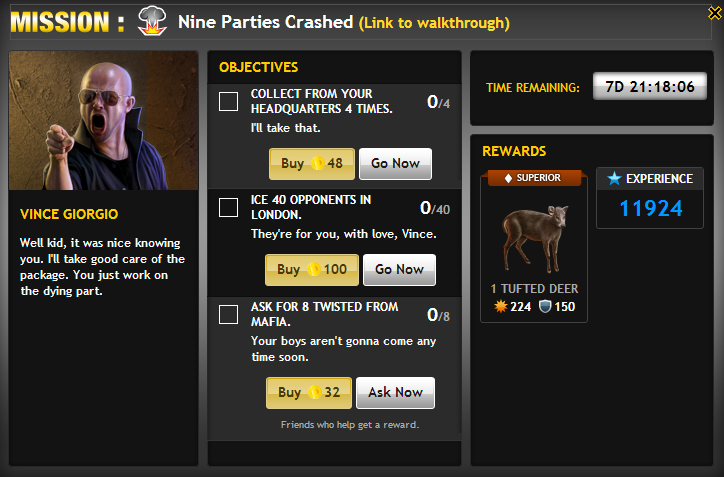Check the Ask For 8 Twisted box
The image size is (724, 477).
tap(229, 314)
